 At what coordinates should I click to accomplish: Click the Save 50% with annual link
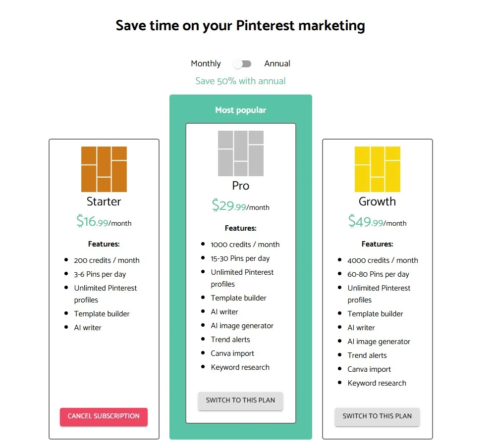coord(240,81)
